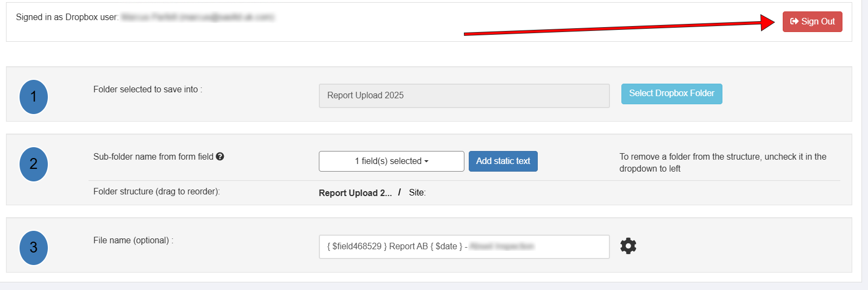Click "Folder structure (drag to reorder)" label

pos(156,192)
